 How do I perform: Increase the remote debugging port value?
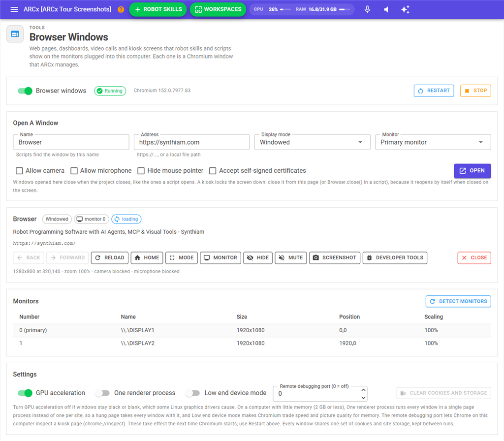click(363, 390)
